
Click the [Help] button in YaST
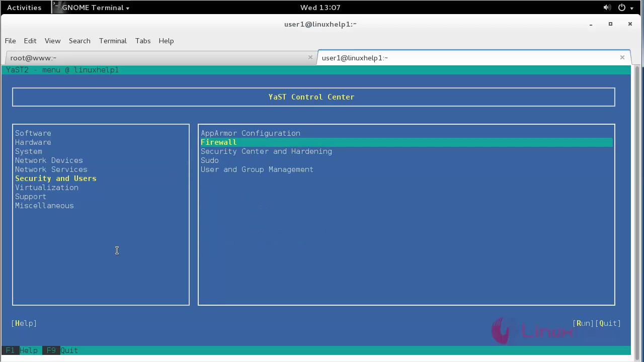click(24, 323)
